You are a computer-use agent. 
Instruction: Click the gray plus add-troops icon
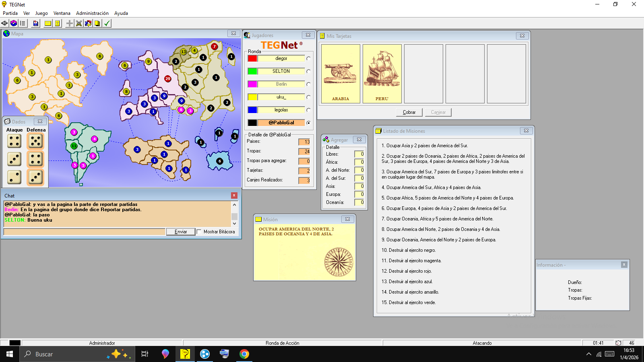(70, 23)
